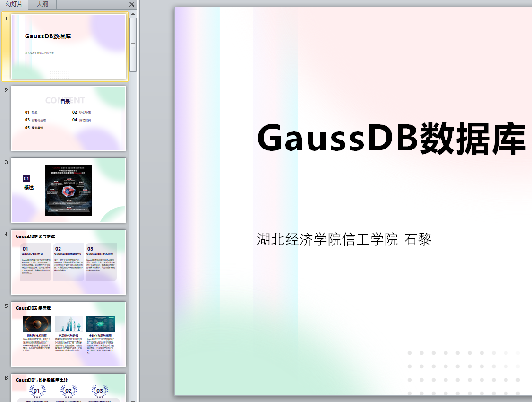Select slide 6 database comparison thumbnail
Image resolution: width=532 pixels, height=402 pixels.
[x=69, y=388]
